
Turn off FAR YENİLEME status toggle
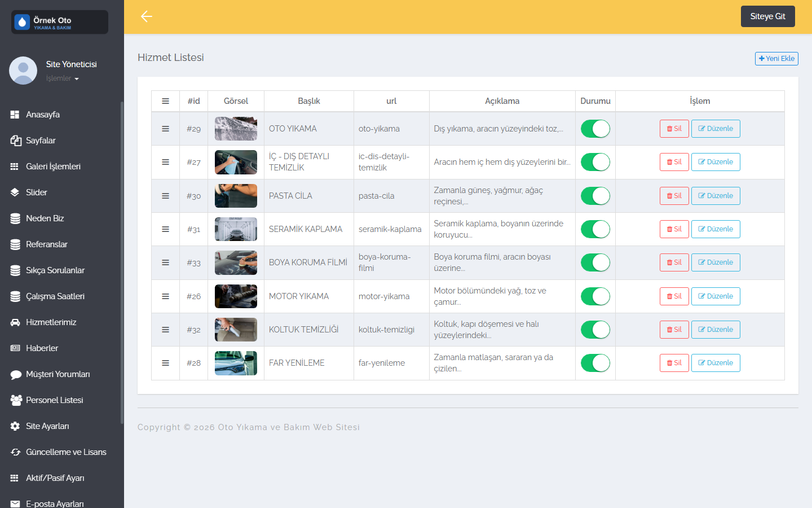pos(595,363)
